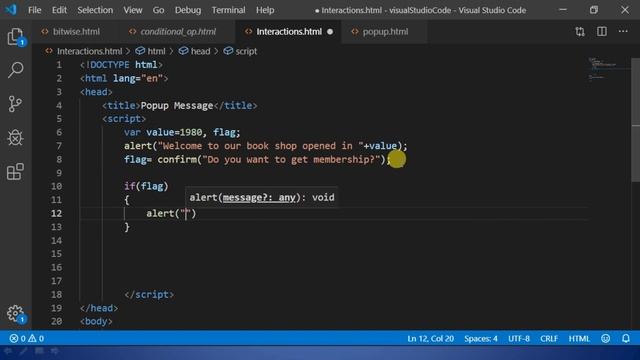Open the Edit menu
640x360 pixels.
(x=59, y=10)
